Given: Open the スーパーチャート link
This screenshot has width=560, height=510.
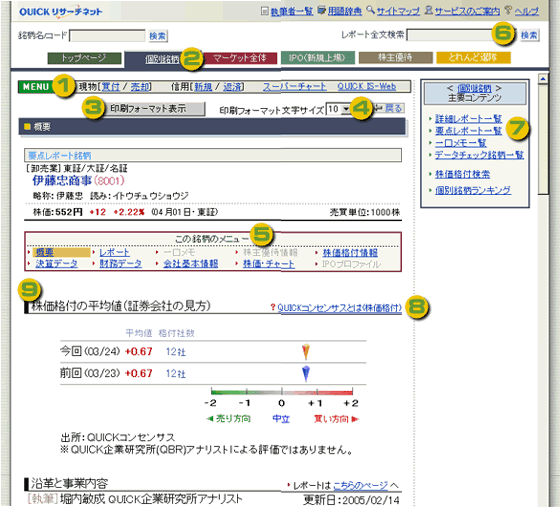Looking at the screenshot, I should click(x=295, y=86).
